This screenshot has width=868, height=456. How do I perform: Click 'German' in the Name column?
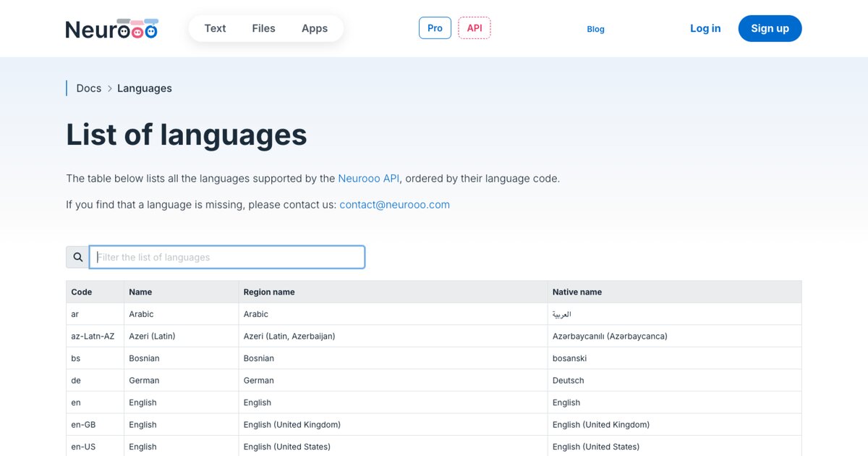[182, 380]
